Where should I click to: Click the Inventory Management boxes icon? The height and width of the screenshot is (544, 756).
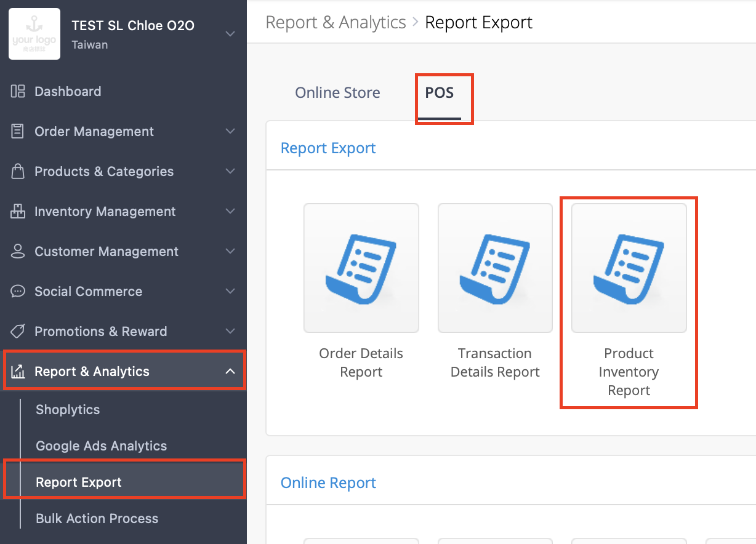[18, 212]
